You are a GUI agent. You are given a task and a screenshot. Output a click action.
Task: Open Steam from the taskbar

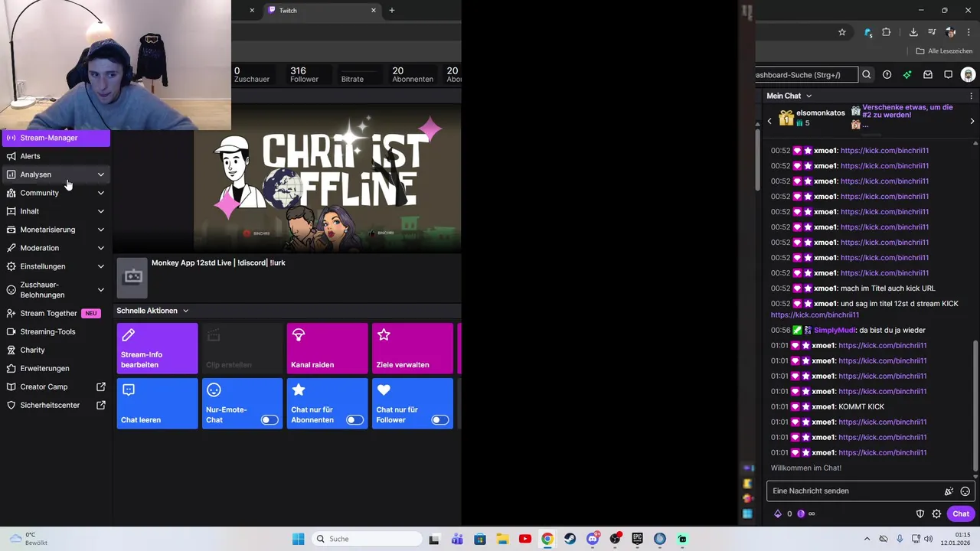(570, 539)
